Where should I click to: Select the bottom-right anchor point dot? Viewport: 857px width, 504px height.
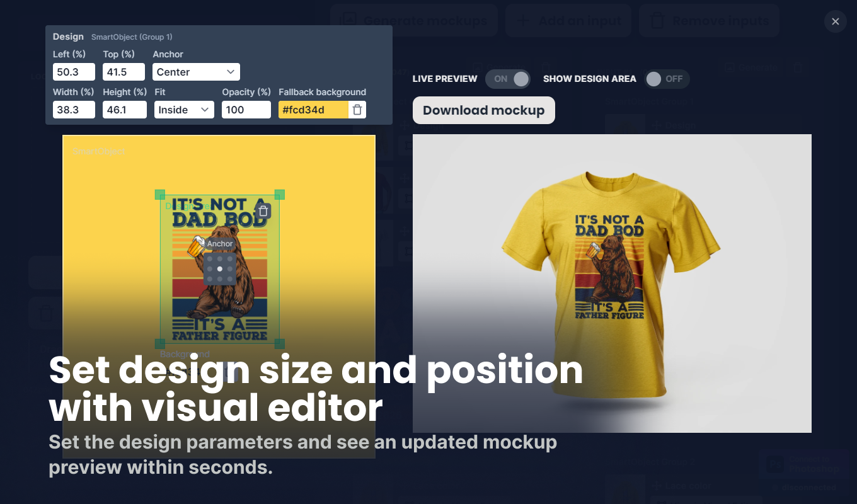(x=230, y=279)
